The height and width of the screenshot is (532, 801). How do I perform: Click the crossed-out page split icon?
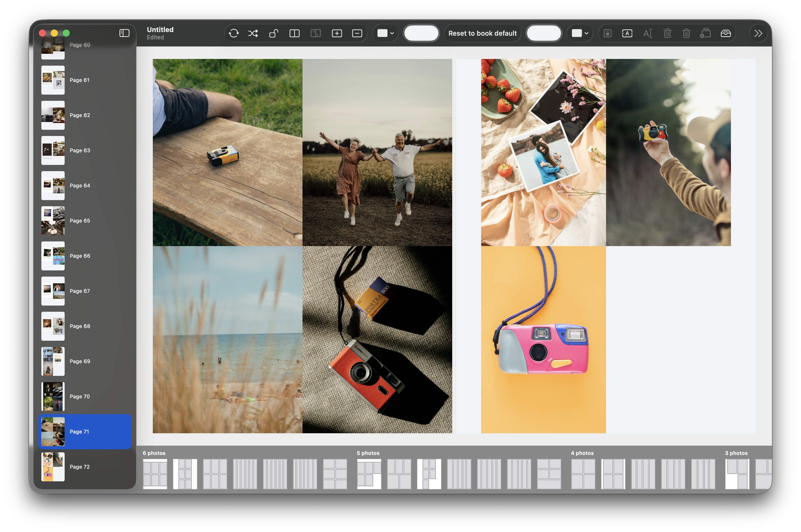pos(315,33)
